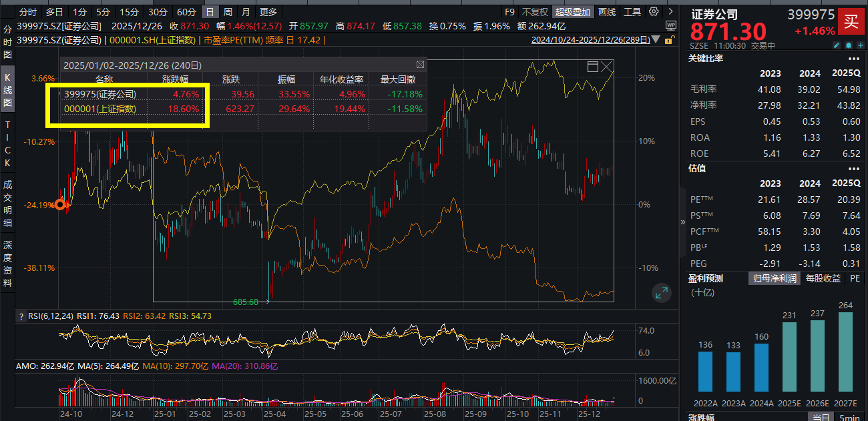Show 每股收益 earnings forecast
The width and height of the screenshot is (868, 421).
coord(823,278)
